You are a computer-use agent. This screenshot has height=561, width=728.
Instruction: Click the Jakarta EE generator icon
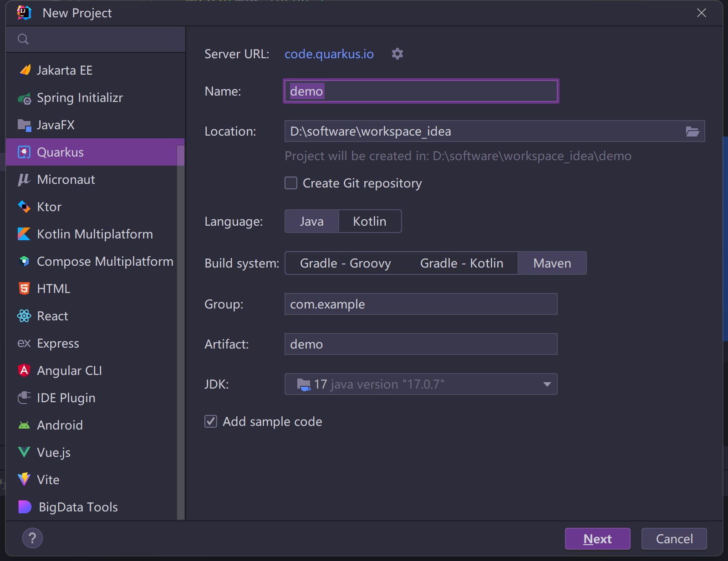(25, 70)
